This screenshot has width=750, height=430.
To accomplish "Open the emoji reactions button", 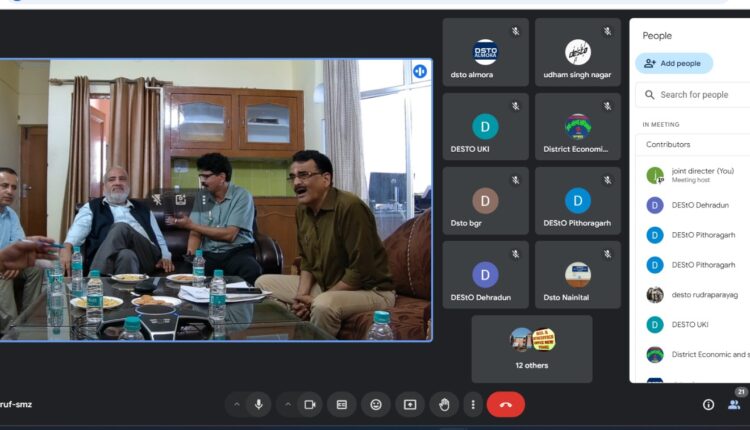I will click(x=376, y=404).
